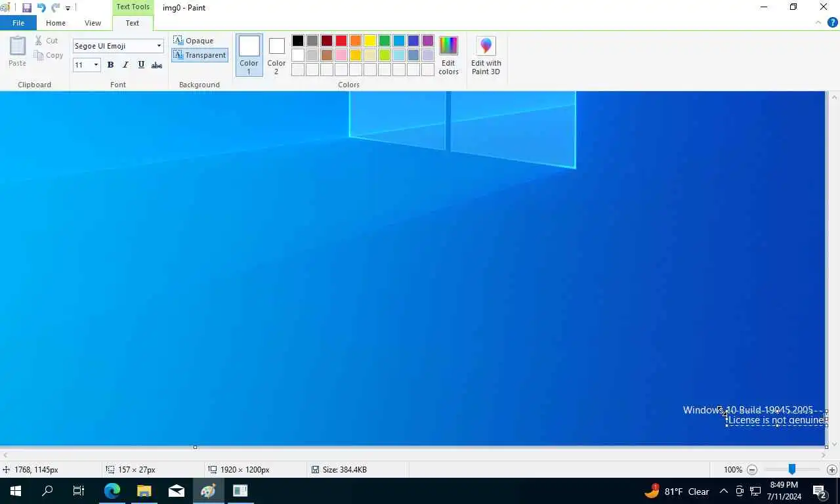This screenshot has width=840, height=504.
Task: Open File Explorer from taskbar
Action: tap(144, 491)
